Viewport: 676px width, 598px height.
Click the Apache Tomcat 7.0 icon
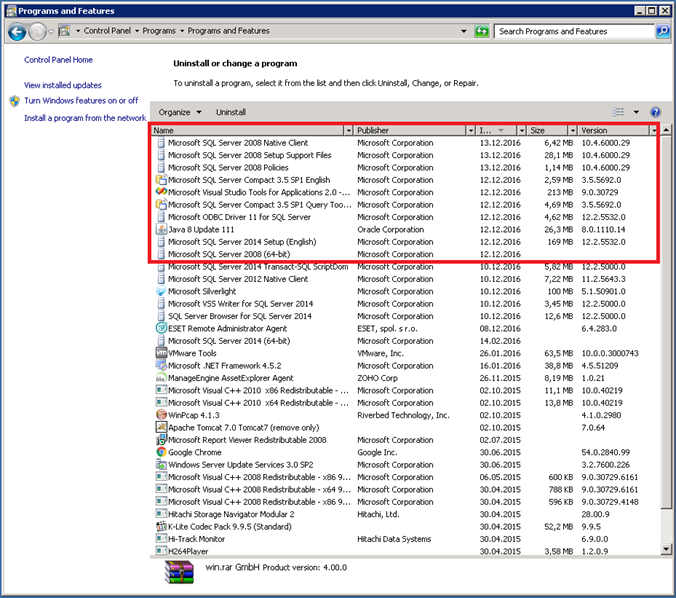[x=161, y=428]
